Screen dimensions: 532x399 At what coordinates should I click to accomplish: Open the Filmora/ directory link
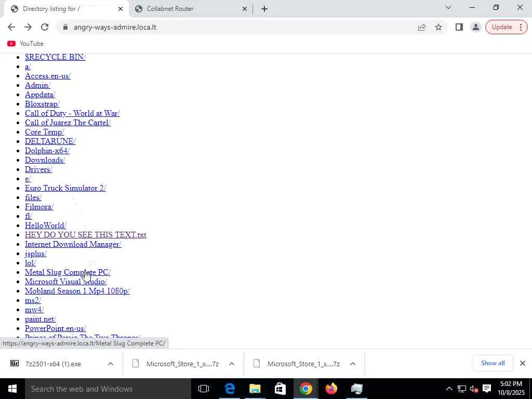39,207
